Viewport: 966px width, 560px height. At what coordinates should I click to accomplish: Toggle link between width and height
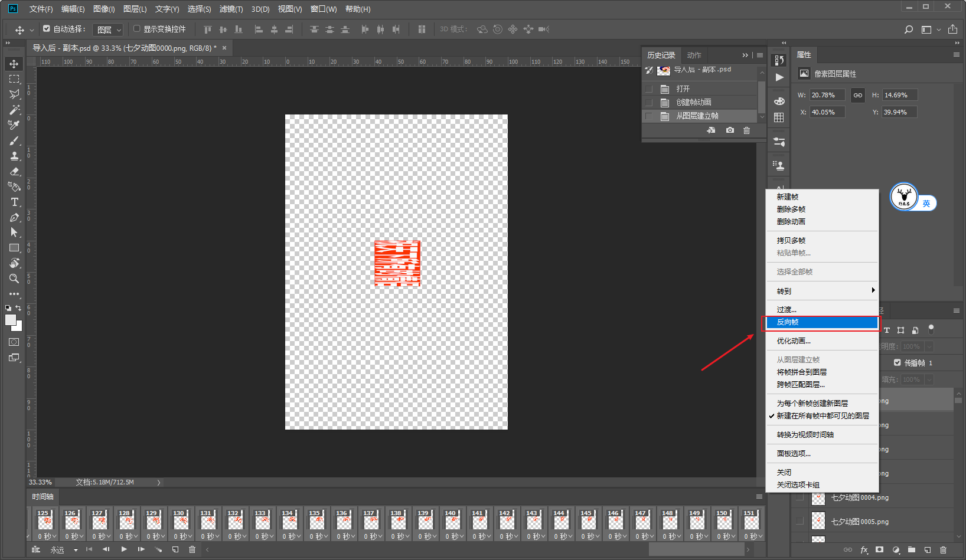click(x=858, y=95)
